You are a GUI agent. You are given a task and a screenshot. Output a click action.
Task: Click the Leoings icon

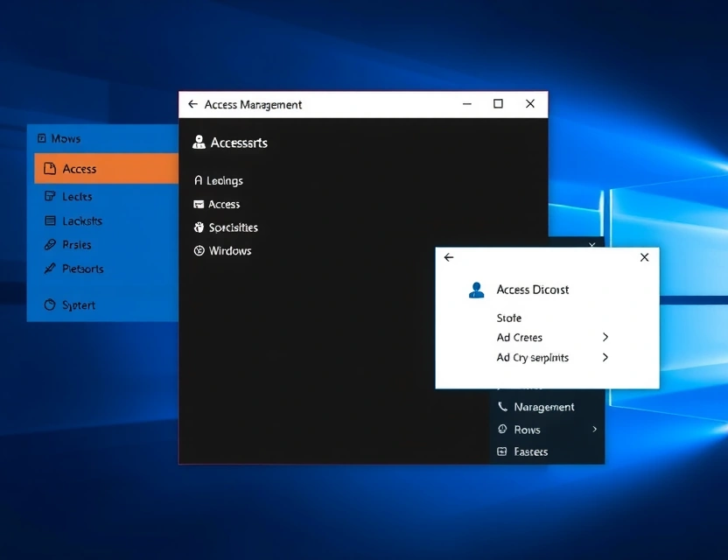199,180
